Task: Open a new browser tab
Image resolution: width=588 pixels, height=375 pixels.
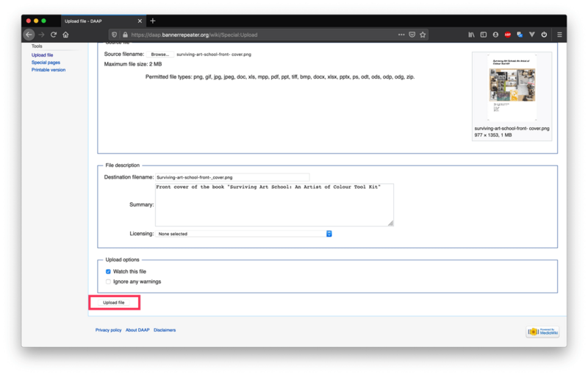Action: point(153,21)
